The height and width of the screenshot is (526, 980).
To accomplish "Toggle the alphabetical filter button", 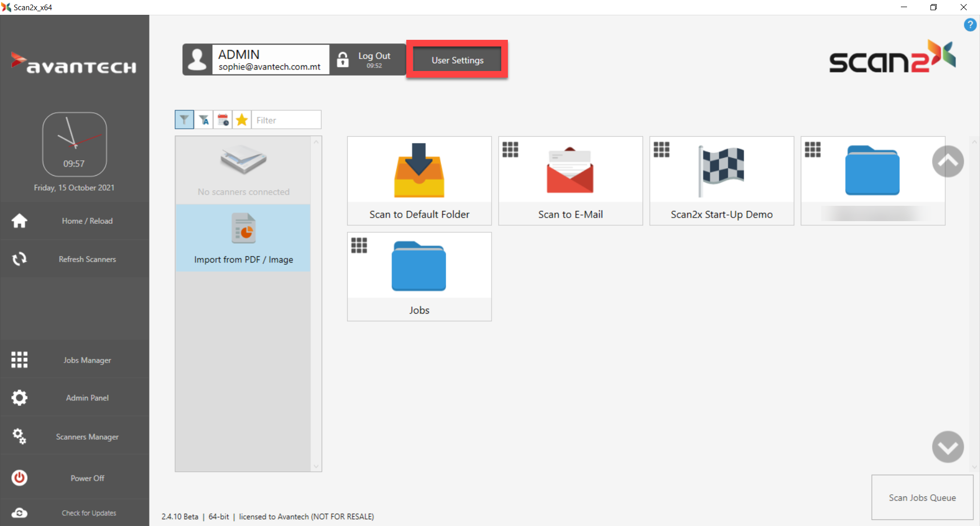I will [204, 120].
